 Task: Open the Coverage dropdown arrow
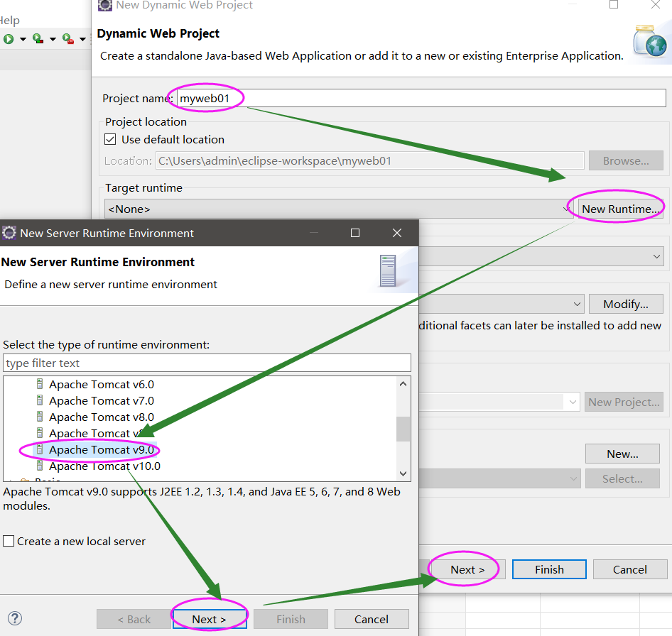coord(53,40)
